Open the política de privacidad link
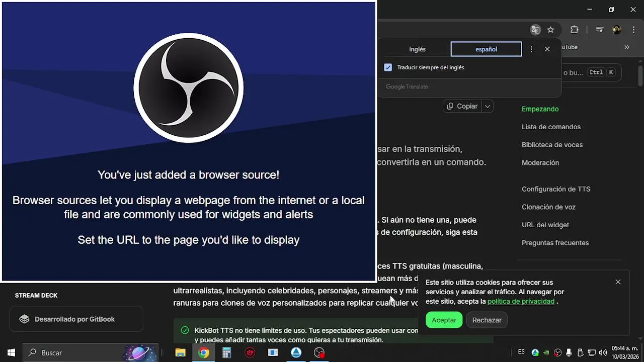 [521, 302]
